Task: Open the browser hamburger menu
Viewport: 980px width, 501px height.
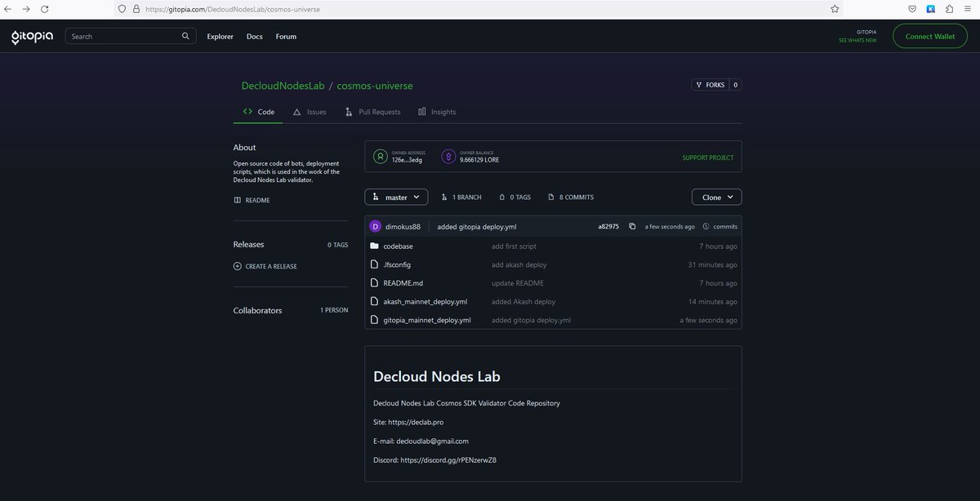Action: point(969,8)
